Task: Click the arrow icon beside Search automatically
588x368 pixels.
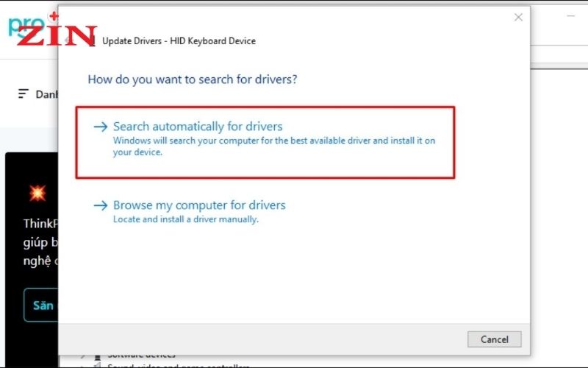Action: 101,127
